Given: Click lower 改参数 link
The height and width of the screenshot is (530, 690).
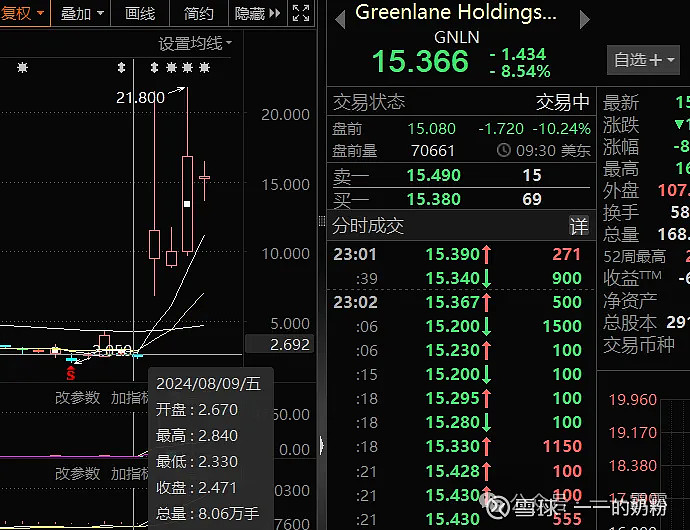Looking at the screenshot, I should 77,474.
